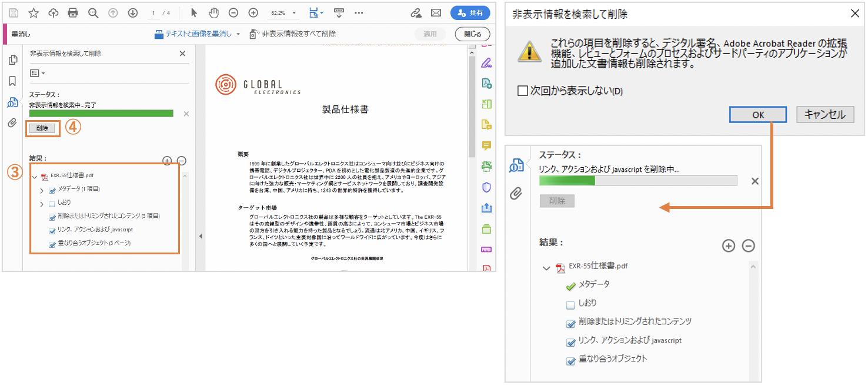
Task: Open page thumbnails icon in left sidebar
Action: [x=12, y=59]
